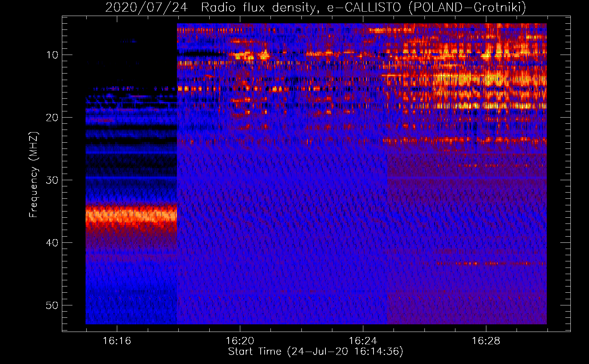Click the '16:28' time tick label

click(x=486, y=341)
